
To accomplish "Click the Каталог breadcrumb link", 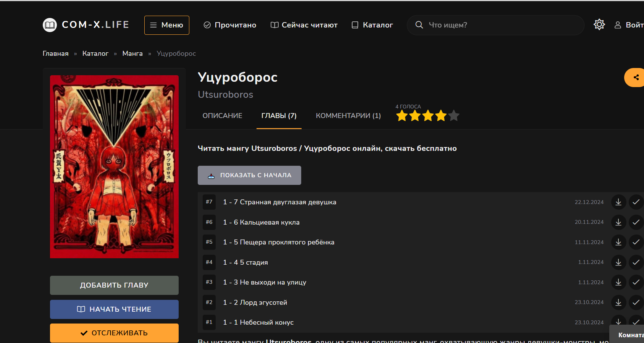I will click(95, 53).
